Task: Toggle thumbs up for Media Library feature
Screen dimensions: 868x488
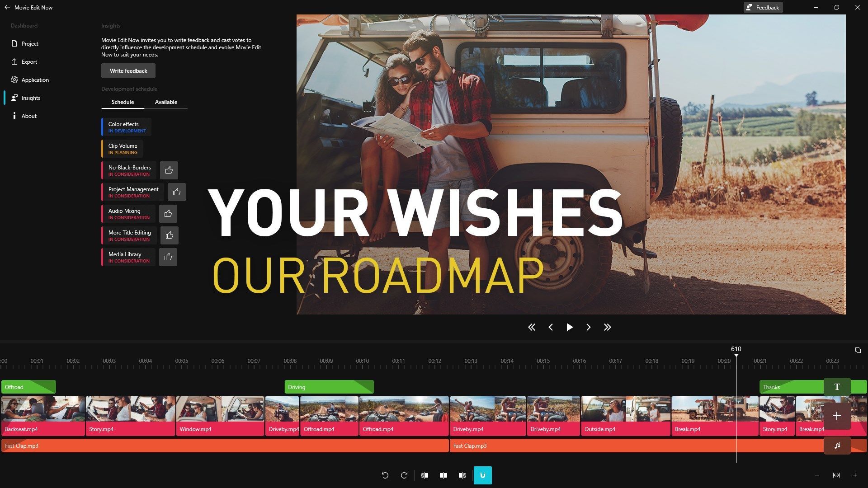Action: [x=168, y=257]
